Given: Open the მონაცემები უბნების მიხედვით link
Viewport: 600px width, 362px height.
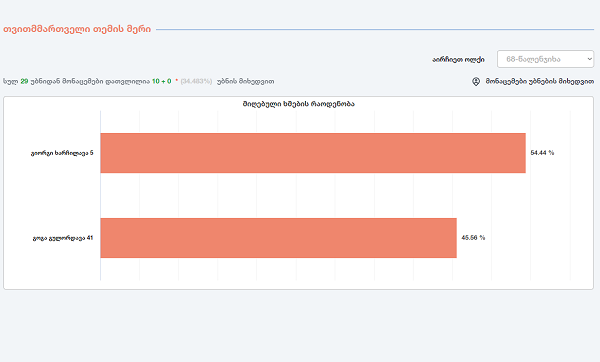Looking at the screenshot, I should (540, 82).
